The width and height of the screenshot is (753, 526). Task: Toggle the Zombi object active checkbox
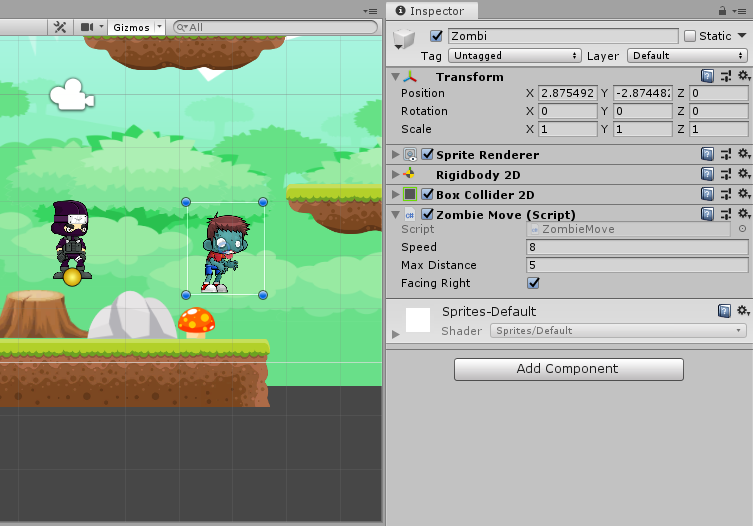tap(435, 36)
